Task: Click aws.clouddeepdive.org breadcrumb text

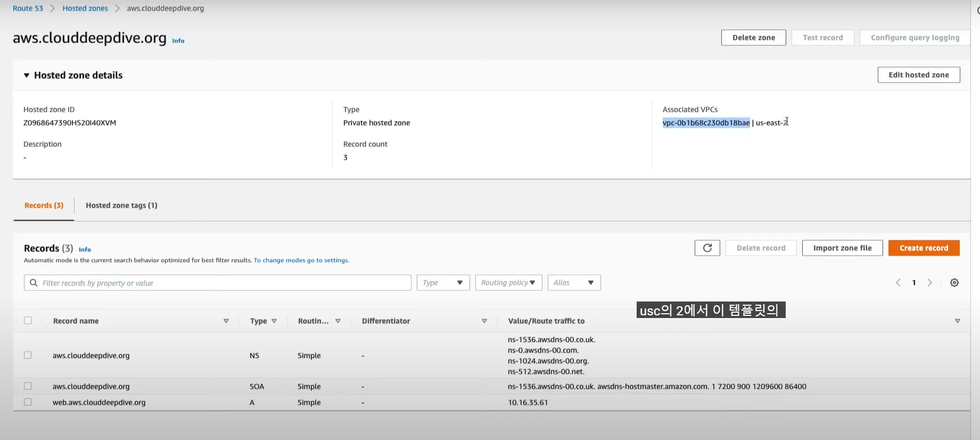Action: 165,9
